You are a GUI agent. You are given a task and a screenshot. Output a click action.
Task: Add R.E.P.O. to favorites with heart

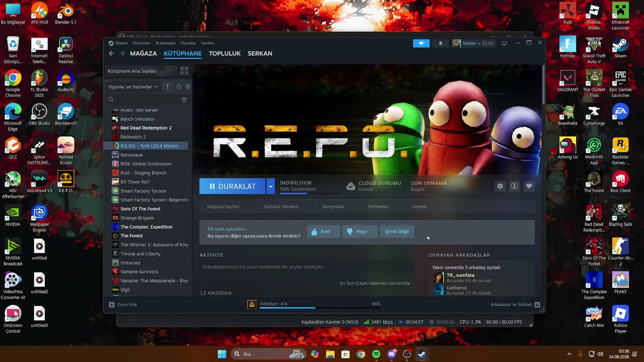[529, 186]
